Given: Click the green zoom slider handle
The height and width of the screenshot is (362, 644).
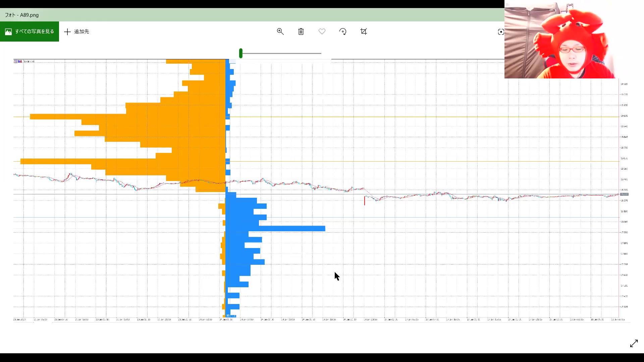Looking at the screenshot, I should (241, 53).
